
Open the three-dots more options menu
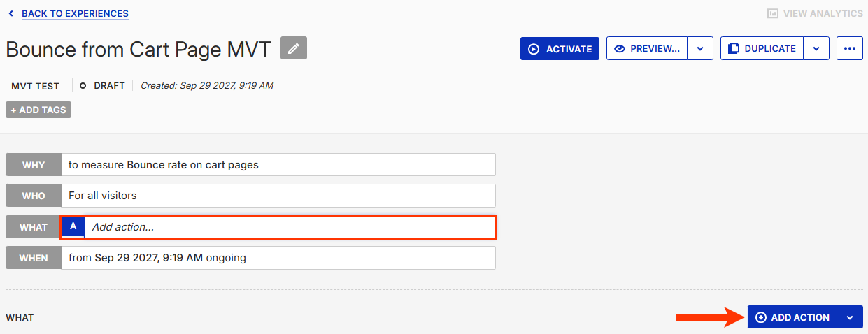[x=849, y=49]
